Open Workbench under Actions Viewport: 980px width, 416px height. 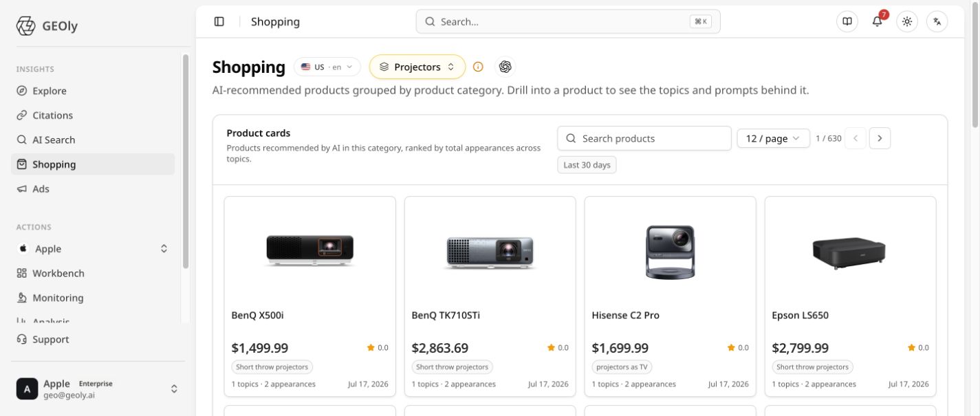pos(93,273)
